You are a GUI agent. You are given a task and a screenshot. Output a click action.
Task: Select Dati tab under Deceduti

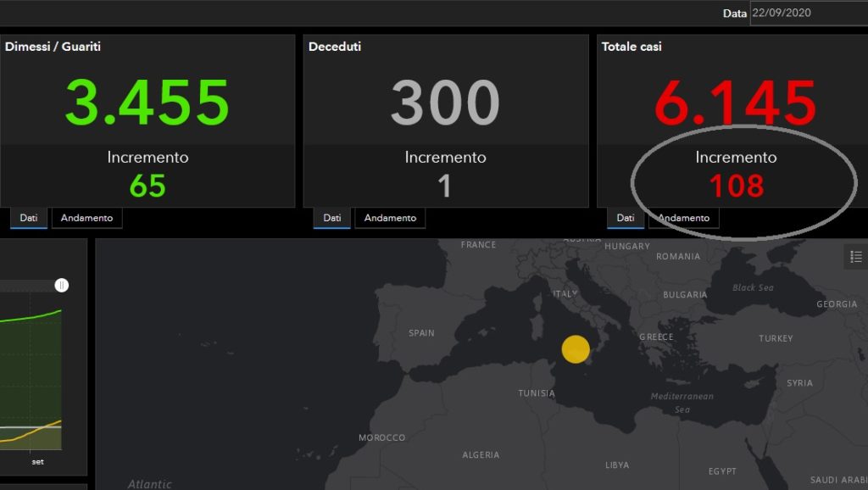coord(331,219)
